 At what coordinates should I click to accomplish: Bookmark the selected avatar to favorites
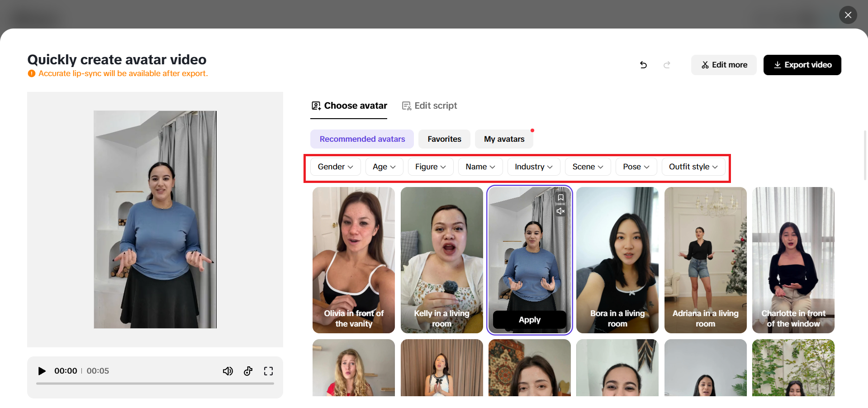tap(560, 197)
